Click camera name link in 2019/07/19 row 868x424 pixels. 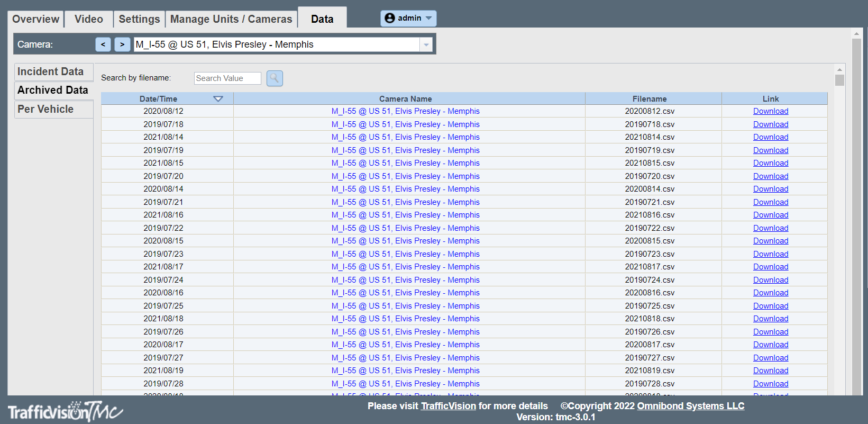(x=406, y=150)
